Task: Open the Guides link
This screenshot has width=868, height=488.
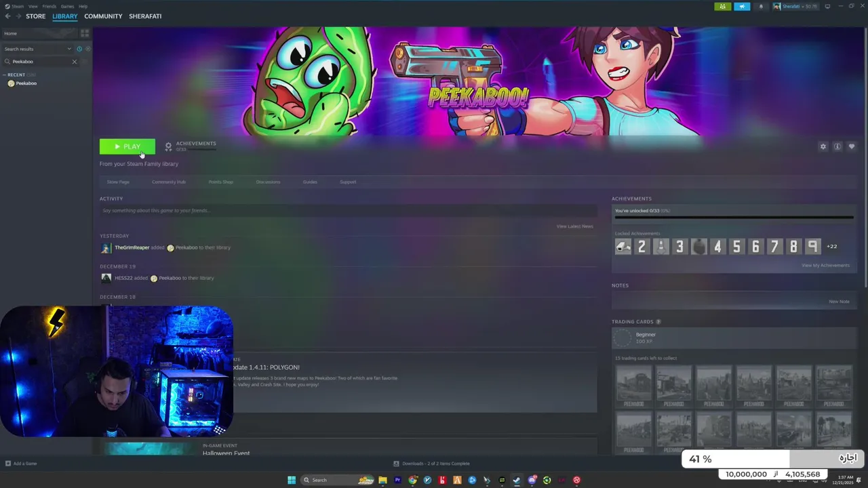Action: 310,182
